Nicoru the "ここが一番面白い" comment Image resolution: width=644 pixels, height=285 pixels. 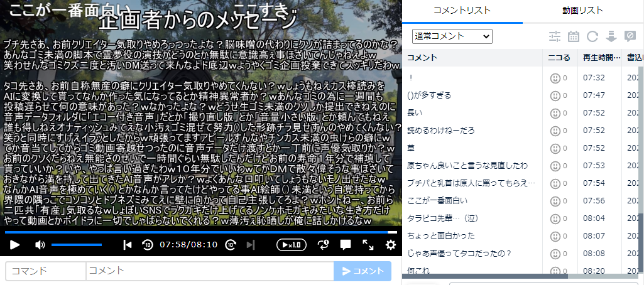(555, 201)
